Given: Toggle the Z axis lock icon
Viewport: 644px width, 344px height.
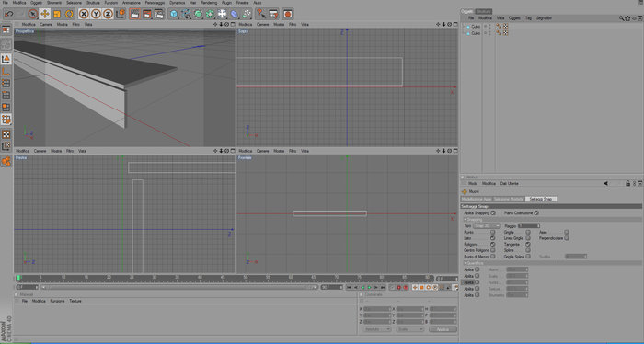Looking at the screenshot, I should (108, 14).
